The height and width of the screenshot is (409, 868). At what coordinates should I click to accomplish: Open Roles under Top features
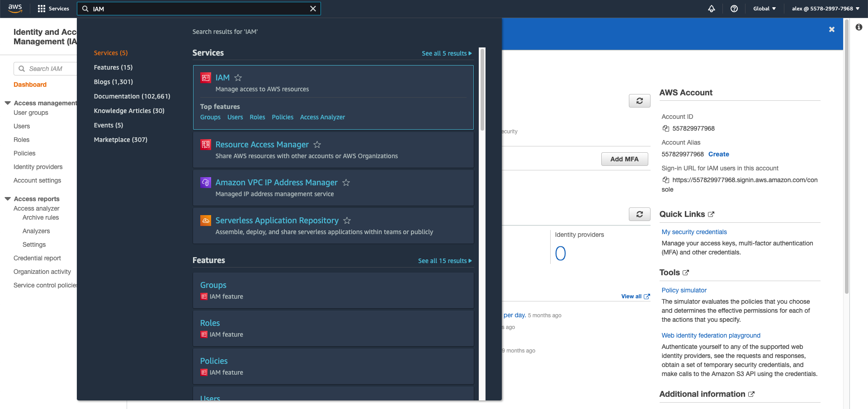[257, 117]
